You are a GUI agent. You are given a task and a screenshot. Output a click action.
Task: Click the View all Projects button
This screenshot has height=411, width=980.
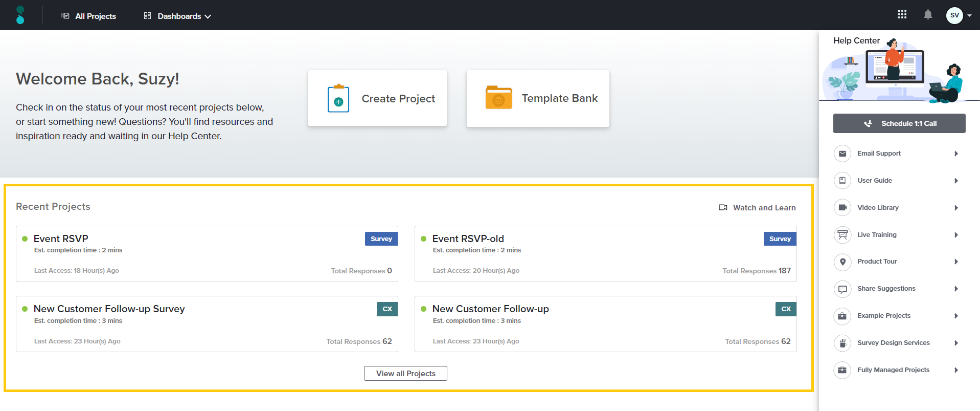(x=405, y=374)
